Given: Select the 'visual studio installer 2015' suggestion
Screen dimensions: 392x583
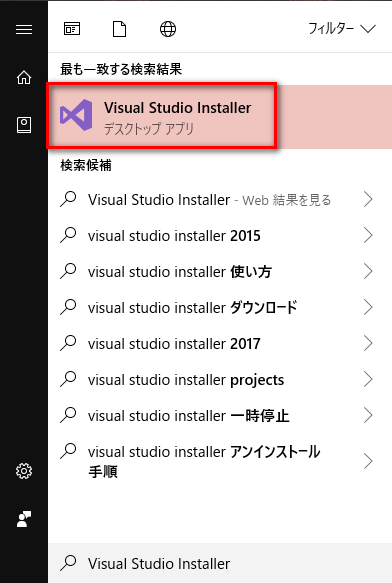Looking at the screenshot, I should coord(219,236).
